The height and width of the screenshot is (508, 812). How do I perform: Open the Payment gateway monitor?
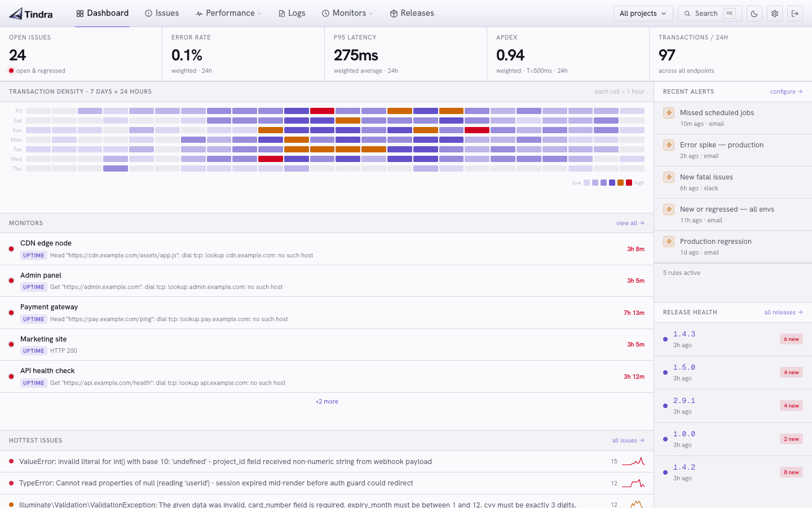[326, 313]
